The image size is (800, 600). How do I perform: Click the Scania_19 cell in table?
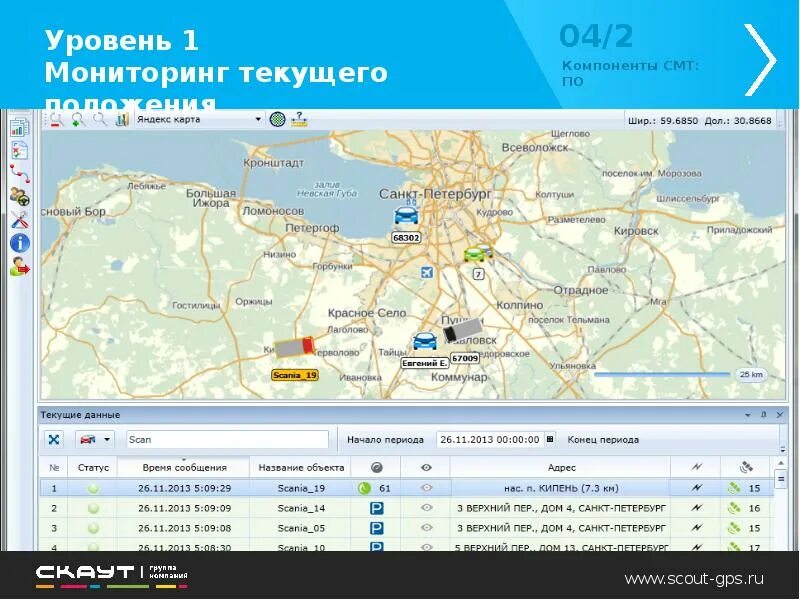click(x=301, y=488)
